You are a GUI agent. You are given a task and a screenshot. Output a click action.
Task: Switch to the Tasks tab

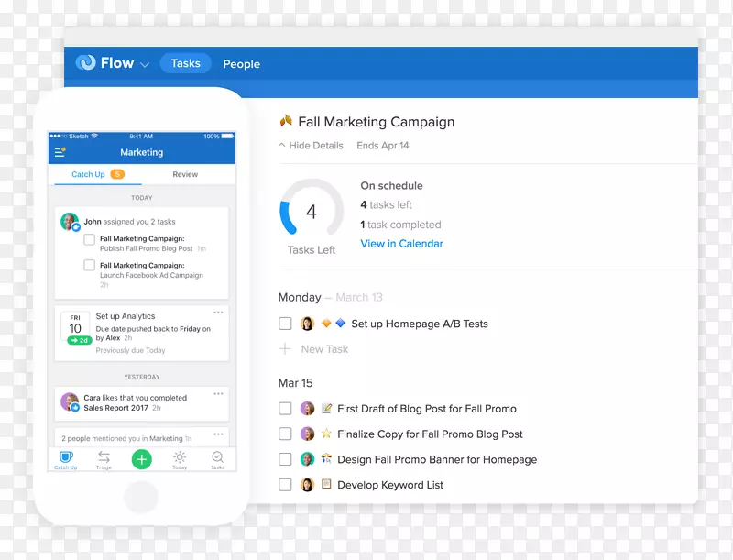tap(186, 63)
